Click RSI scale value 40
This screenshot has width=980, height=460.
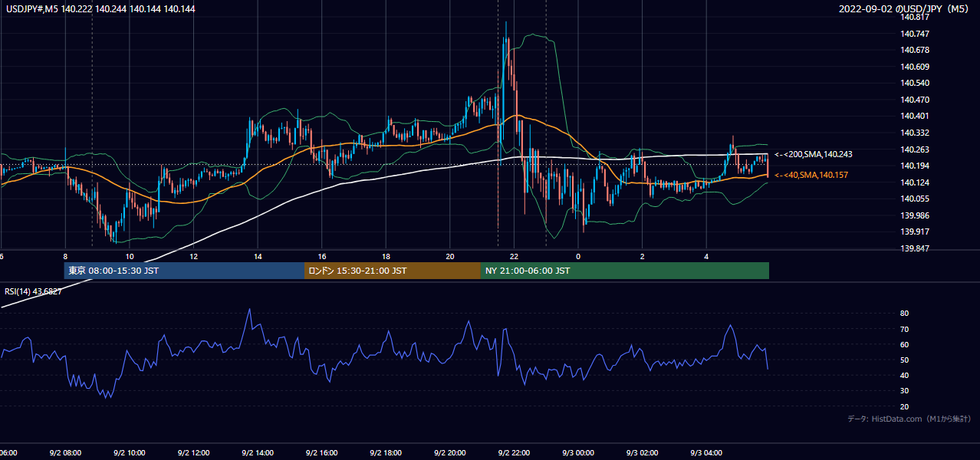[x=904, y=375]
